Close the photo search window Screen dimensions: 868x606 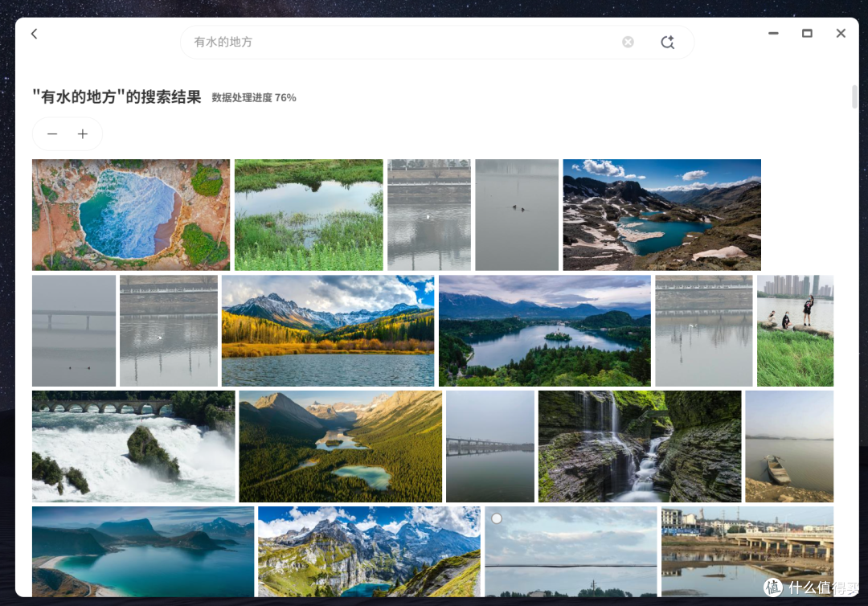(841, 33)
